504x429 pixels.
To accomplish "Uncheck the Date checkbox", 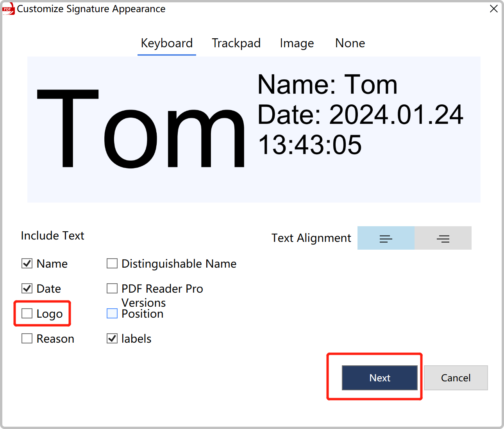I will 27,289.
